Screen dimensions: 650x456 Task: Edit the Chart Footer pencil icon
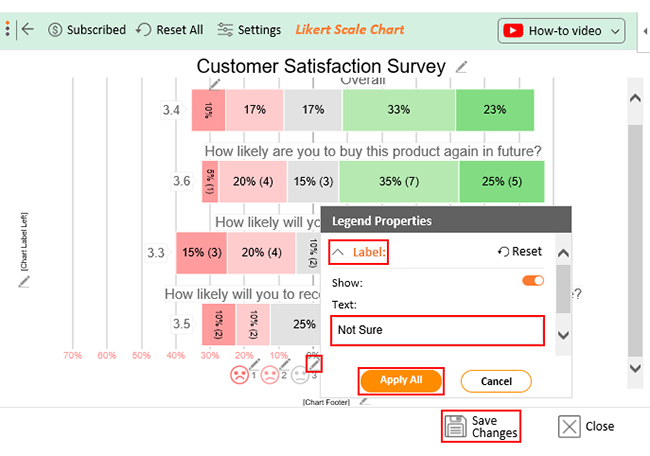364,401
